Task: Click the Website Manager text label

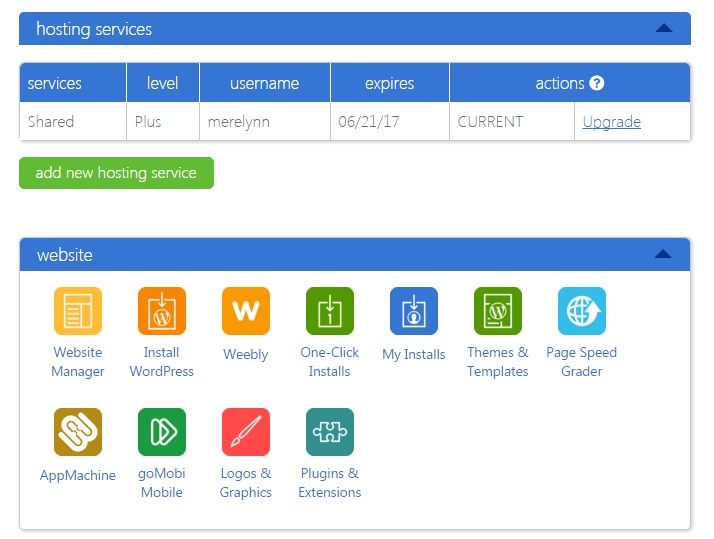Action: [77, 362]
